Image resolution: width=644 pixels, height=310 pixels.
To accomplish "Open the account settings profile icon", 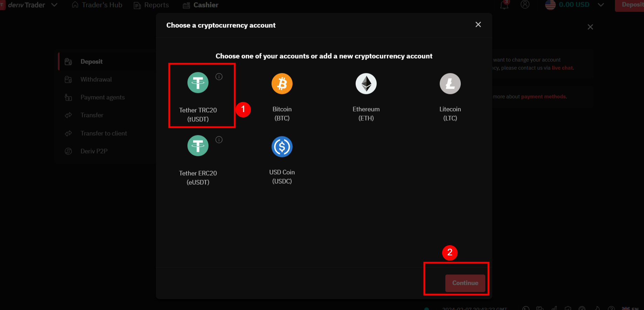I will 525,5.
